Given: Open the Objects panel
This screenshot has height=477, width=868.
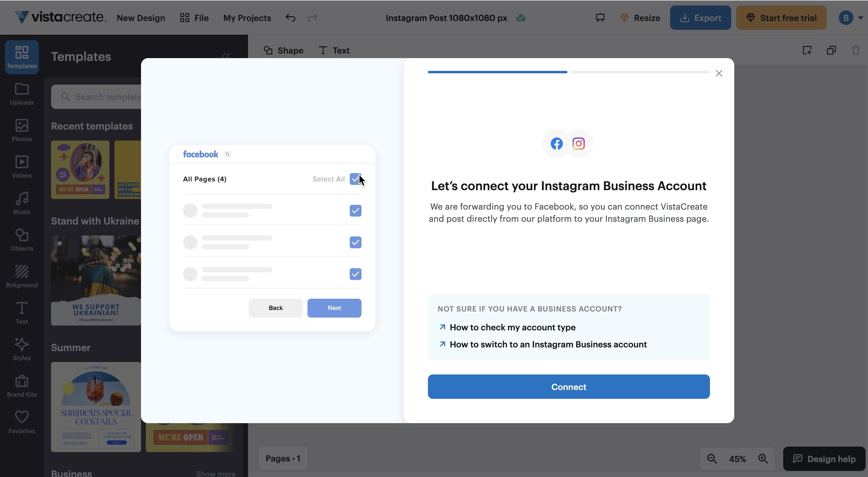Looking at the screenshot, I should 22,240.
